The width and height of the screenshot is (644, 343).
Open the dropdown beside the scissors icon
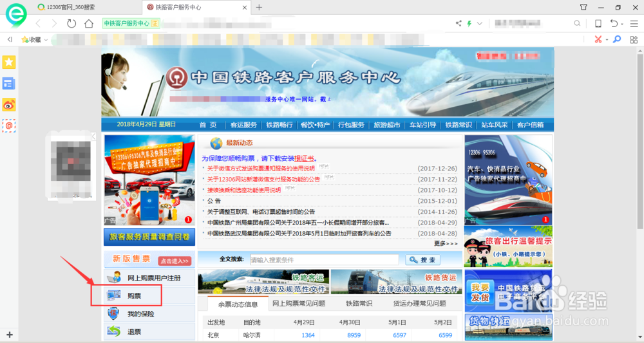(607, 40)
